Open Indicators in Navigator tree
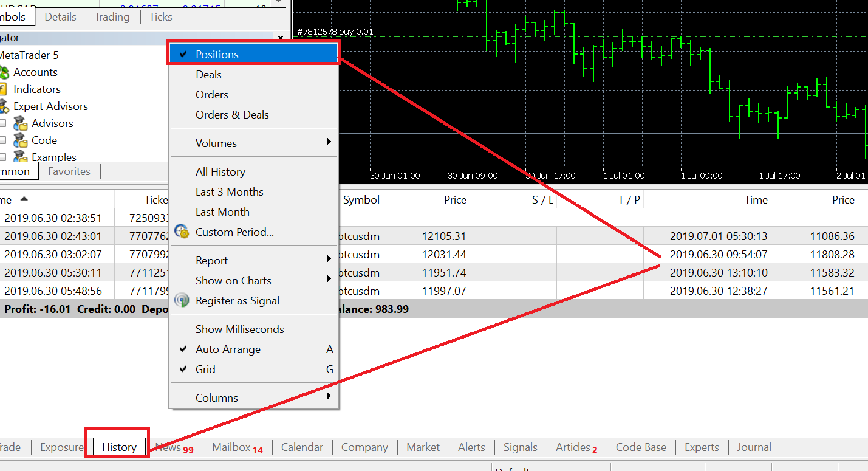Image resolution: width=868 pixels, height=471 pixels. [36, 89]
